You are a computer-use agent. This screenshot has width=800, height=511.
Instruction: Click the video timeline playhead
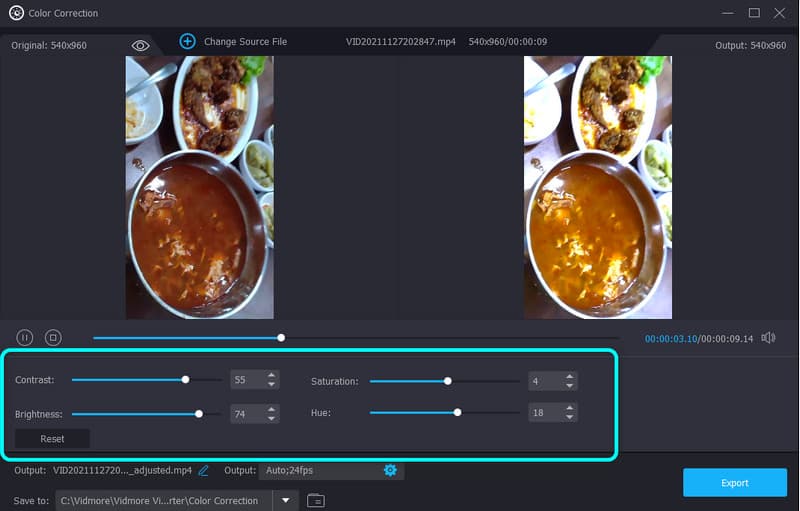(x=281, y=338)
